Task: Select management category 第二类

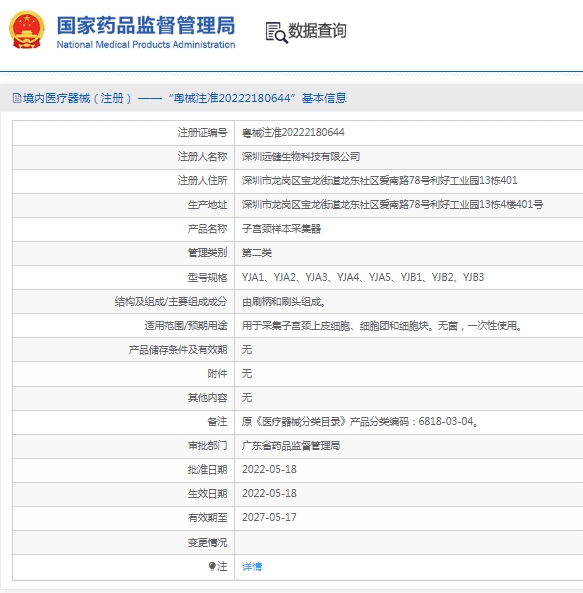Action: click(257, 253)
